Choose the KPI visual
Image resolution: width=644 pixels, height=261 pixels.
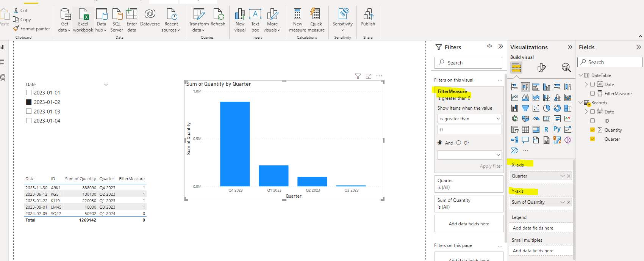click(x=567, y=119)
